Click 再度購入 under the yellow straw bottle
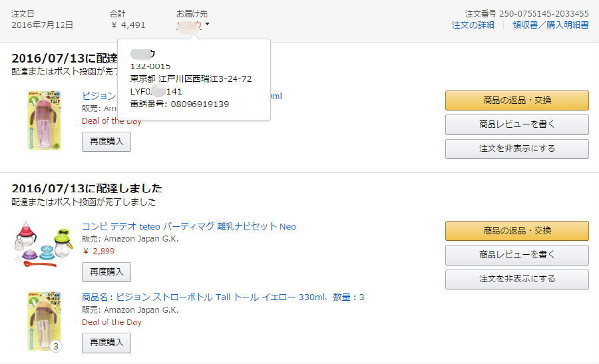 [x=106, y=343]
